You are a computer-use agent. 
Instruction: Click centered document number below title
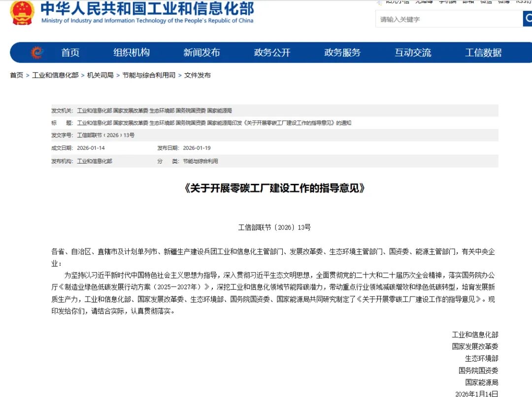click(274, 228)
